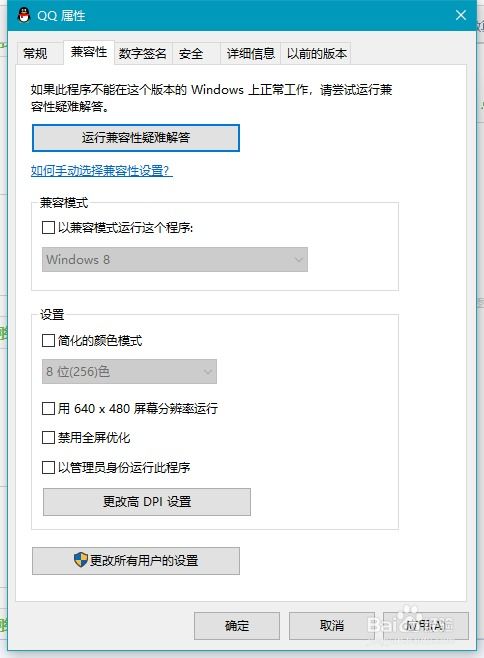Expand the 8 位(256)色 color dropdown
The height and width of the screenshot is (658, 484).
[x=129, y=371]
